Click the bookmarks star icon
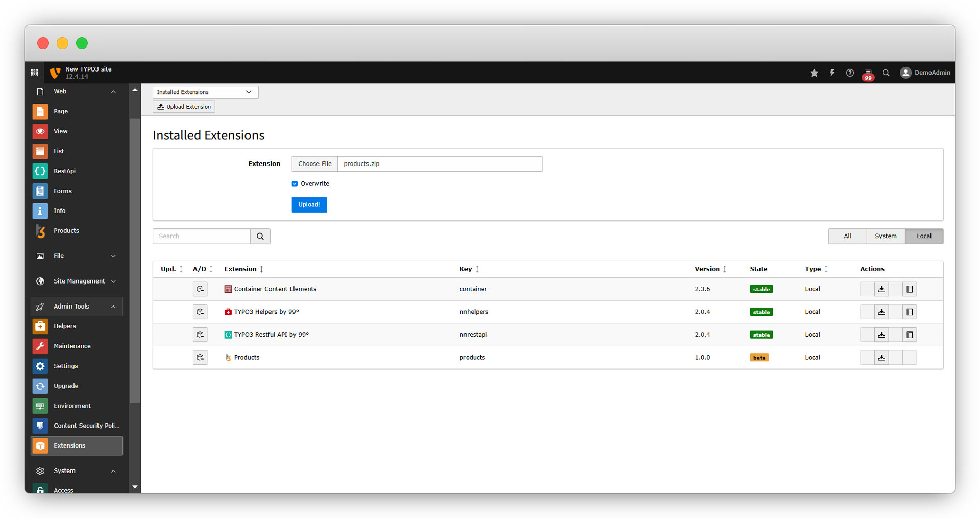 tap(814, 73)
